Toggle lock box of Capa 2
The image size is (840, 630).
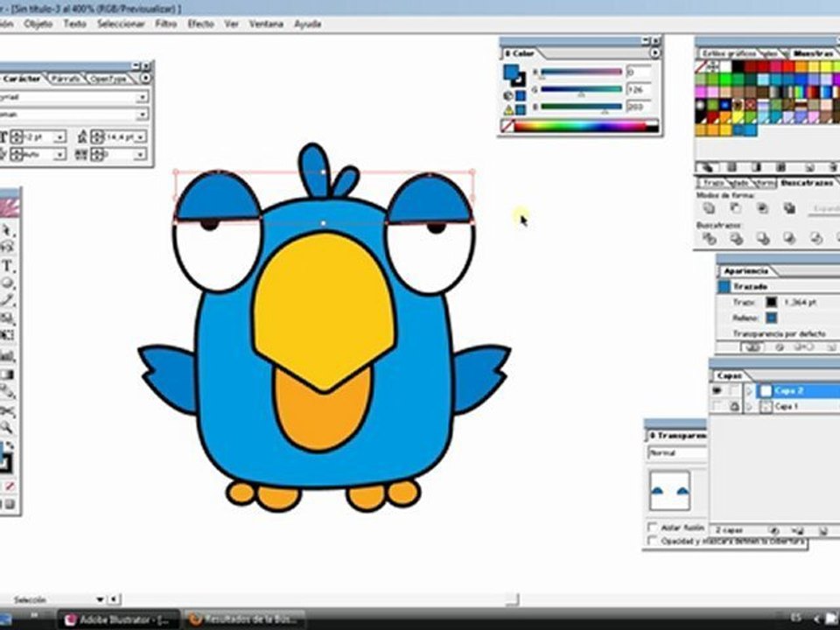[734, 390]
